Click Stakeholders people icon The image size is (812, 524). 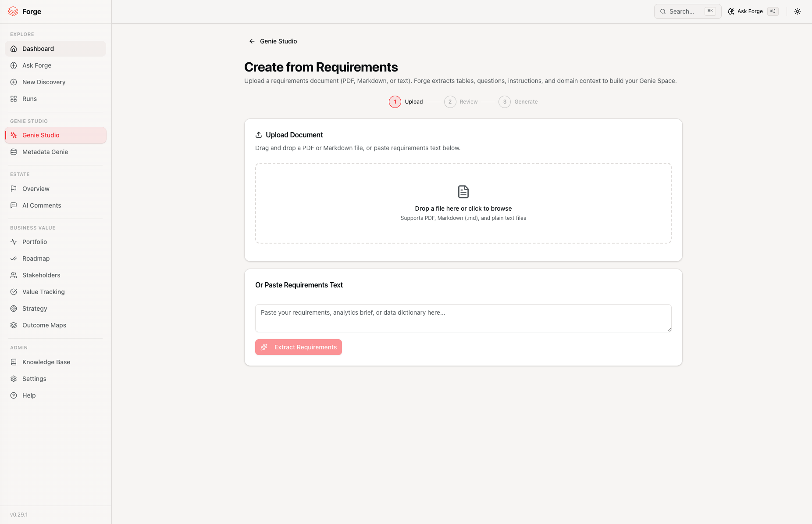coord(14,275)
